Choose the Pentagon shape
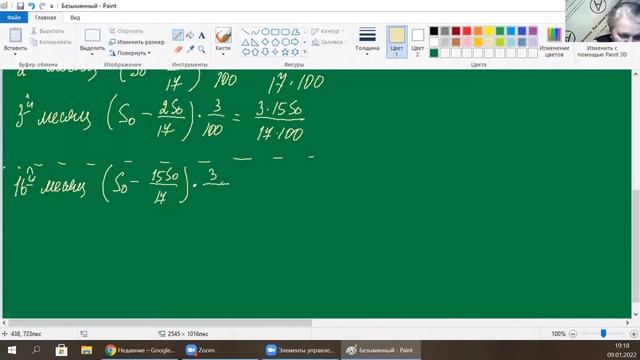The image size is (640, 360). coord(275,42)
